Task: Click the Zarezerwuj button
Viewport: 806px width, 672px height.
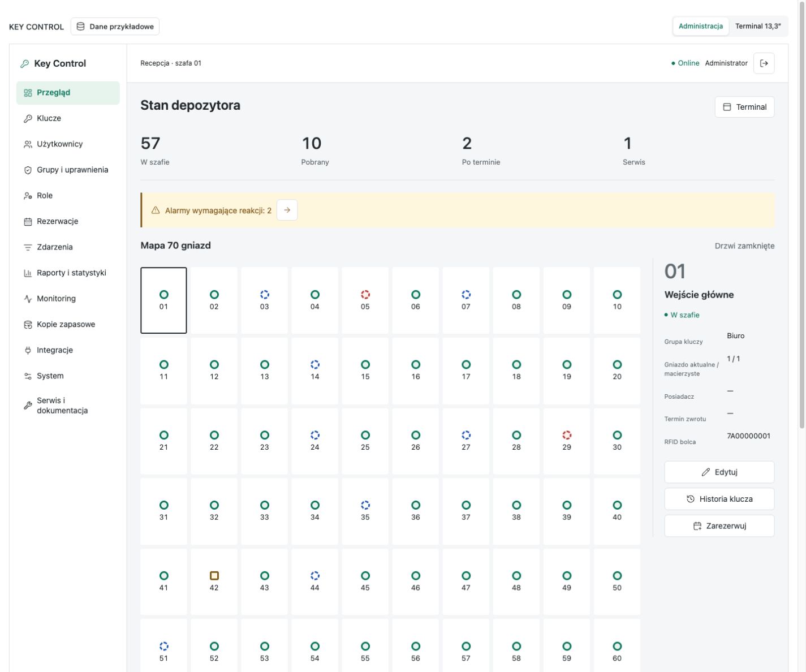Action: click(719, 526)
